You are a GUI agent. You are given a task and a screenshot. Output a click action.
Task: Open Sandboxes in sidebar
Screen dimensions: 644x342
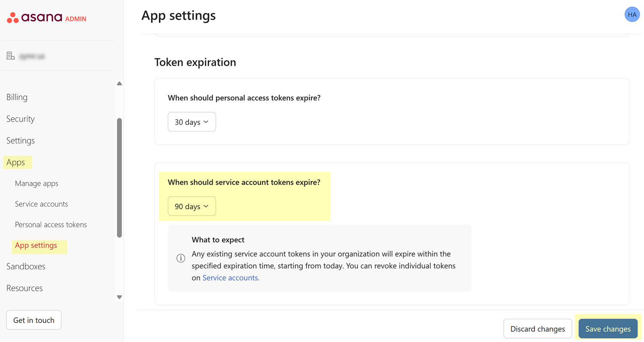26,266
